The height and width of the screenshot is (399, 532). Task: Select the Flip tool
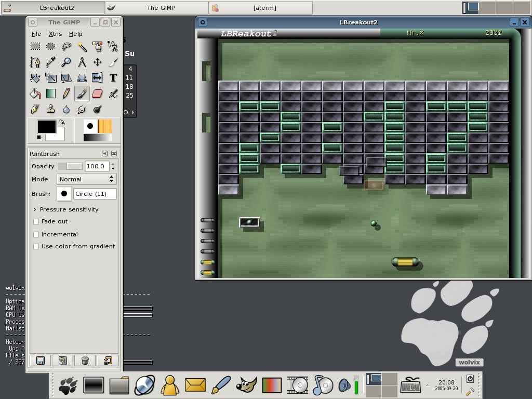pyautogui.click(x=97, y=78)
